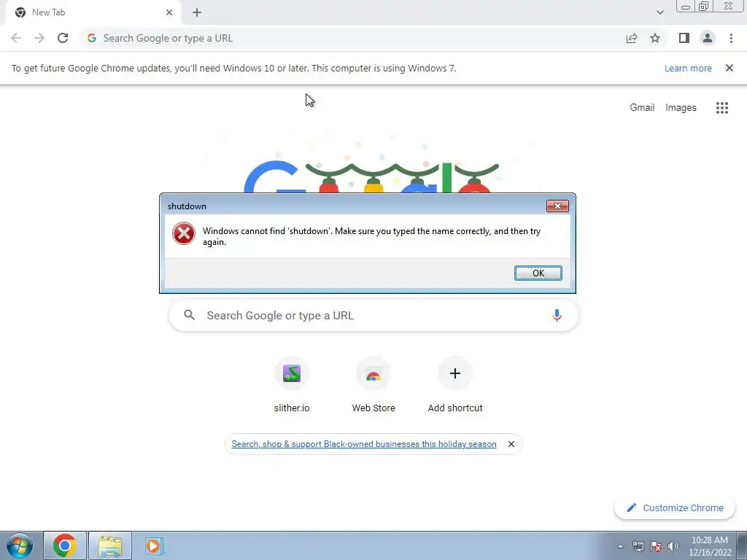
Task: Click the 'Windows cannot find shutdown' message
Action: (371, 236)
